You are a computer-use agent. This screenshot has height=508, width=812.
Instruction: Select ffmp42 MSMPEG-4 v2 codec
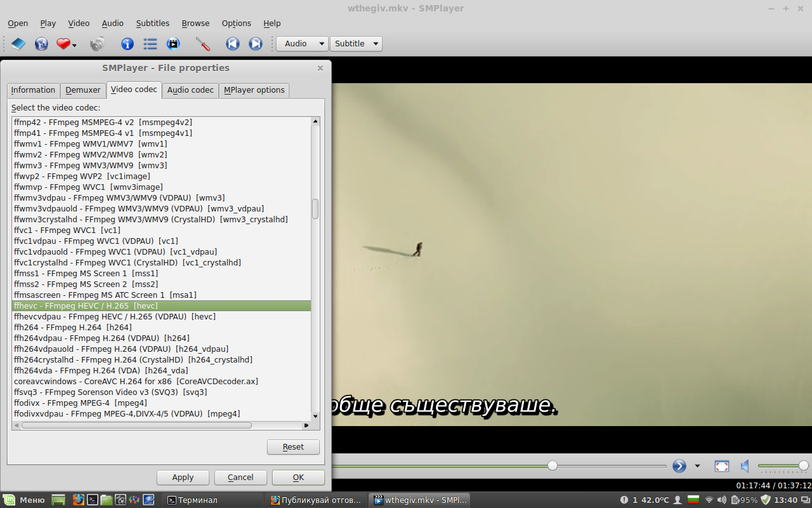point(161,123)
